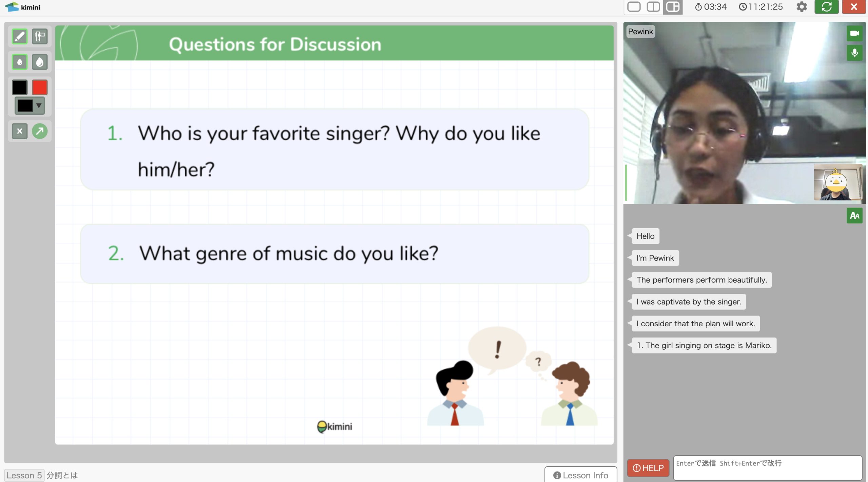Click 'The girl singing on stage is Mariko.' message
The height and width of the screenshot is (482, 868).
click(x=704, y=345)
